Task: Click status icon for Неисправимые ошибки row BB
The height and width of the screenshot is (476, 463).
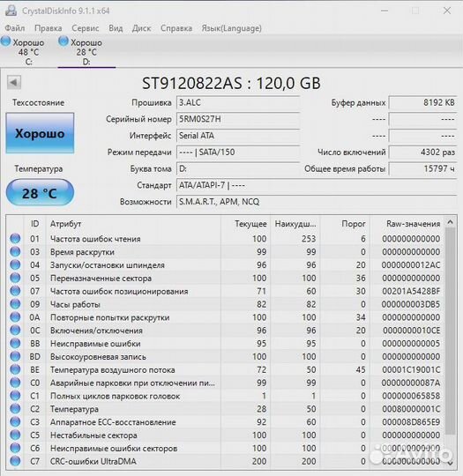Action: point(15,344)
